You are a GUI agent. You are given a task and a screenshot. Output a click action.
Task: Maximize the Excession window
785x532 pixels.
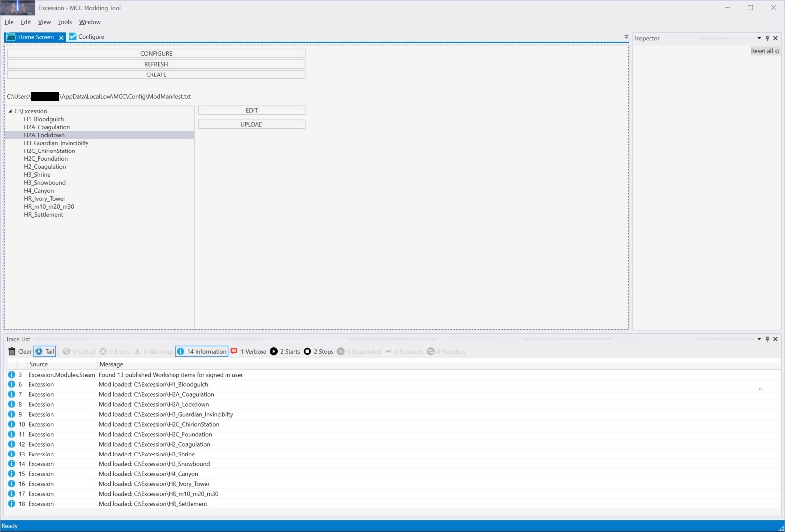(750, 7)
